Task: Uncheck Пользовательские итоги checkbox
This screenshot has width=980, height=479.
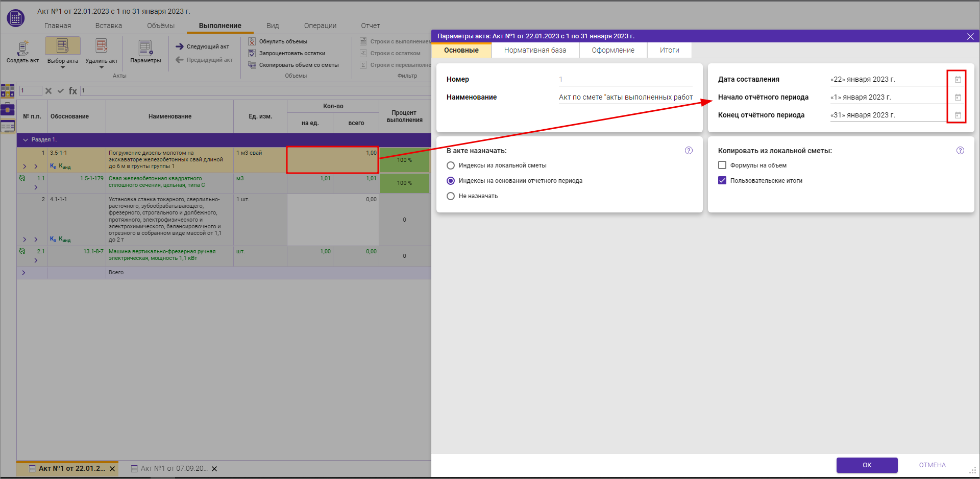Action: [722, 181]
